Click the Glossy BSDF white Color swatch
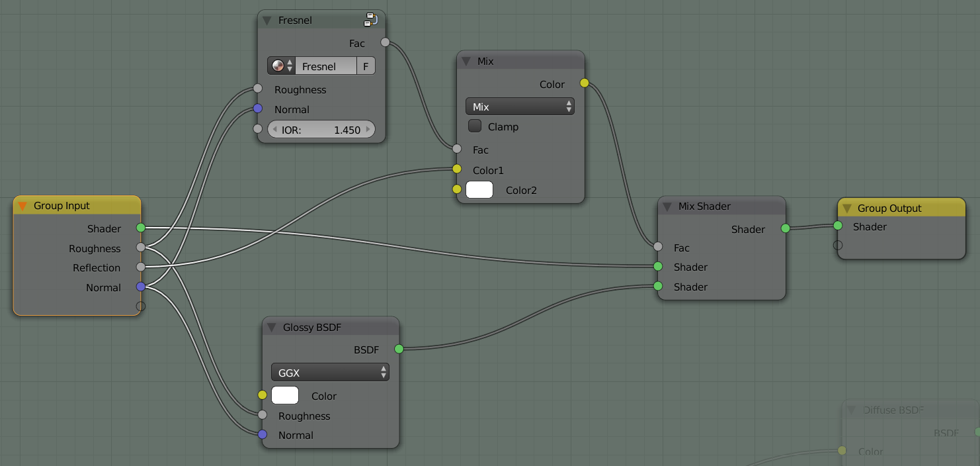The width and height of the screenshot is (980, 466). 285,396
